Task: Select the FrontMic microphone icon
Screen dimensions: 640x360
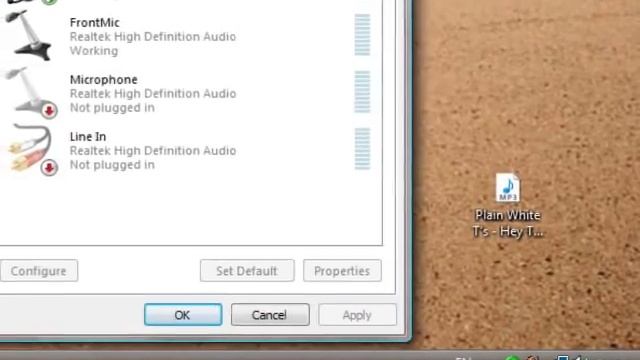Action: [x=29, y=36]
